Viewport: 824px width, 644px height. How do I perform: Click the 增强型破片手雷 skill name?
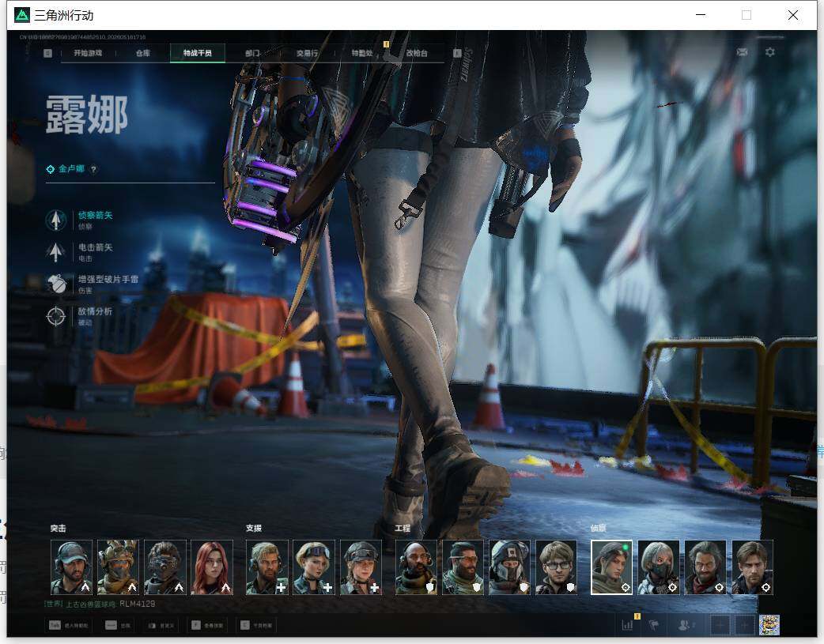tap(108, 280)
